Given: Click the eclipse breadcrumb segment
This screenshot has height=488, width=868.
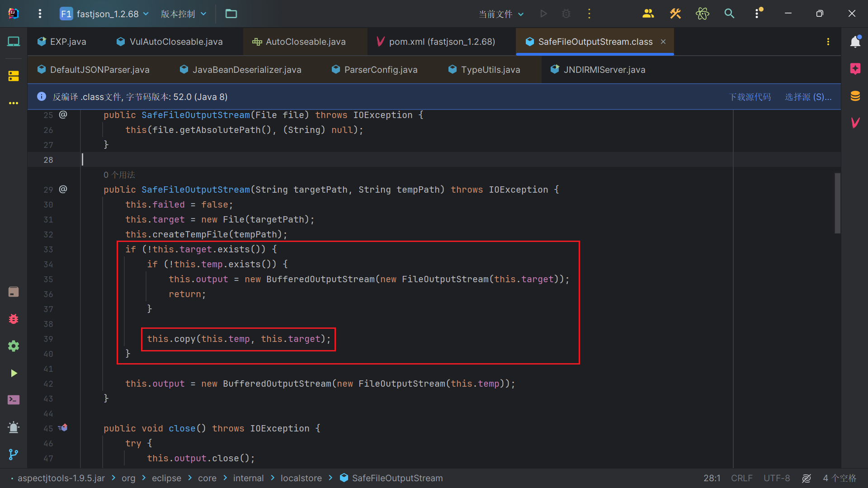Looking at the screenshot, I should click(x=166, y=478).
